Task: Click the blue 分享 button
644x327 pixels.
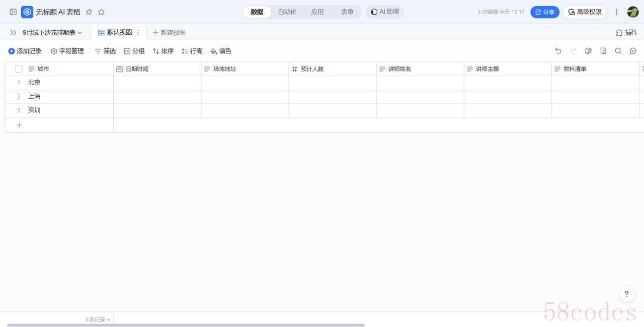Action: [x=544, y=12]
